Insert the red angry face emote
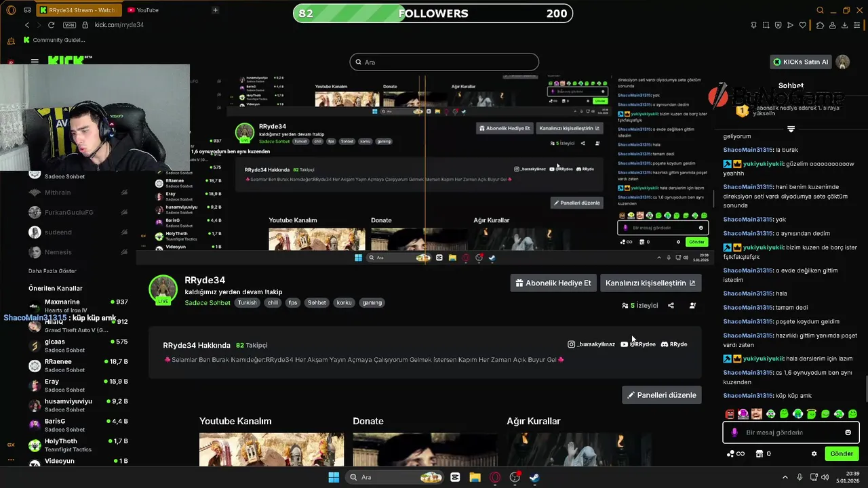The width and height of the screenshot is (868, 488). (x=730, y=413)
